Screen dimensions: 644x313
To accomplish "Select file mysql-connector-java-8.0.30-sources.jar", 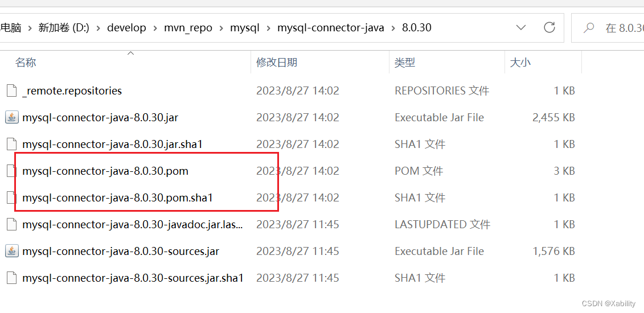I will [x=121, y=251].
